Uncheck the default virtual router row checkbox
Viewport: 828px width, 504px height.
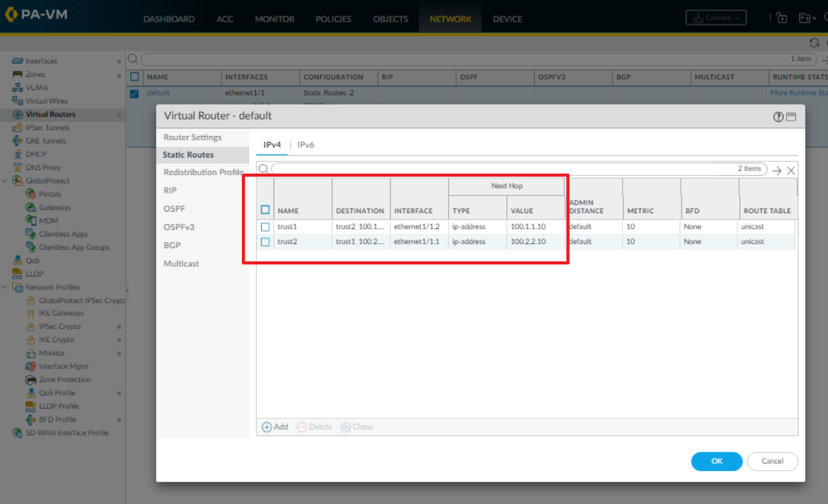point(135,94)
